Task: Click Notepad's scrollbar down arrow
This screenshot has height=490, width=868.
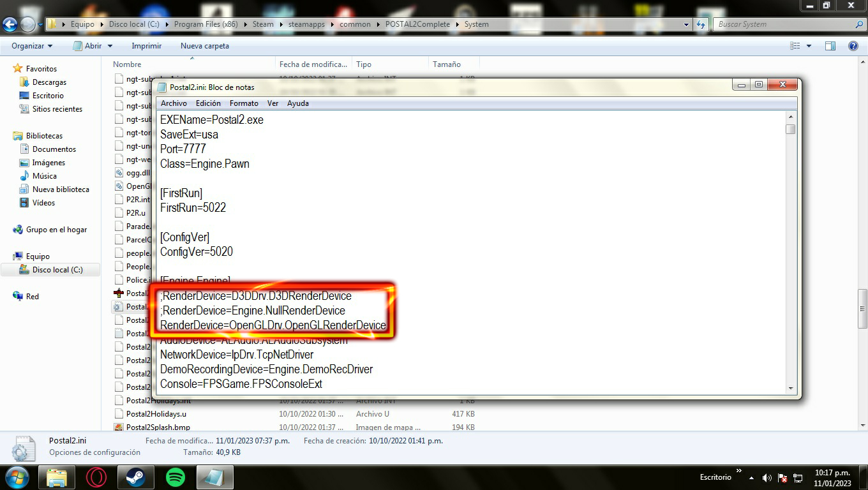Action: point(791,388)
